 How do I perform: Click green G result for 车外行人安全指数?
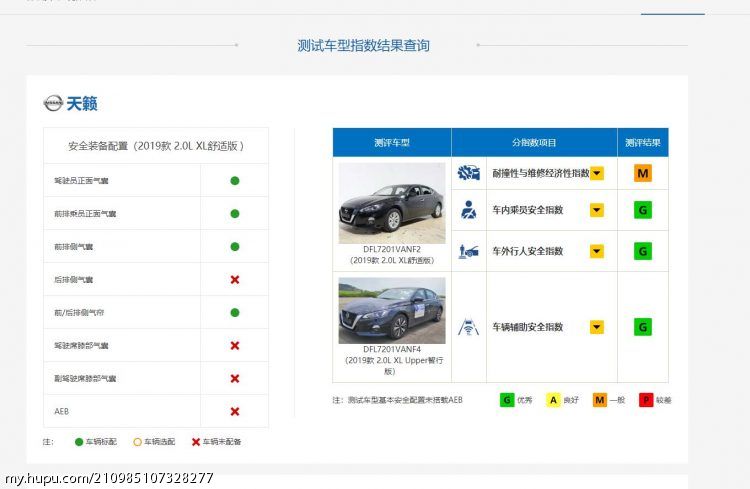(x=643, y=251)
